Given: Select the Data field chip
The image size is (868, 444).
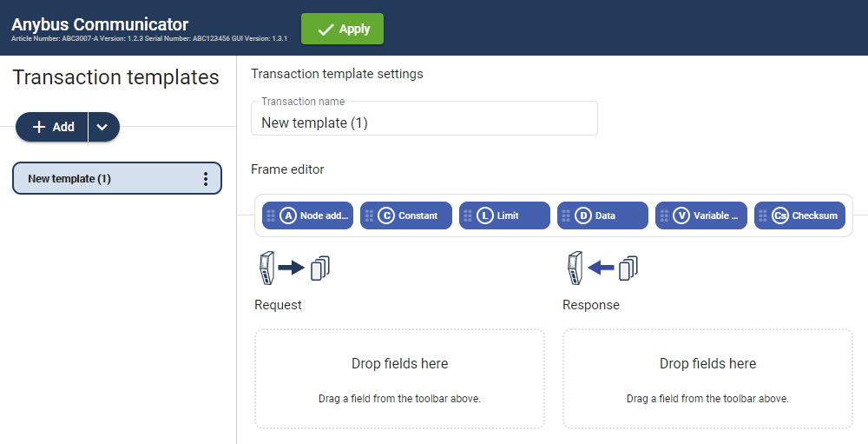Looking at the screenshot, I should coord(602,215).
